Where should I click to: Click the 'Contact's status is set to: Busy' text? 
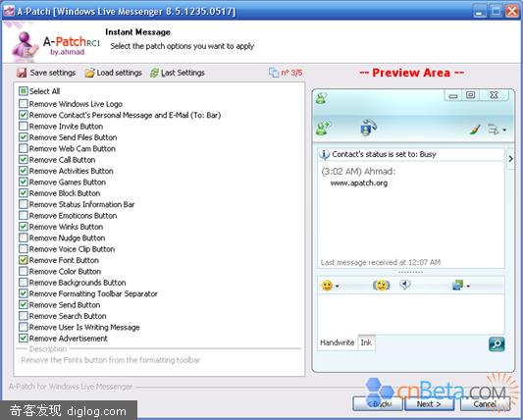[384, 154]
